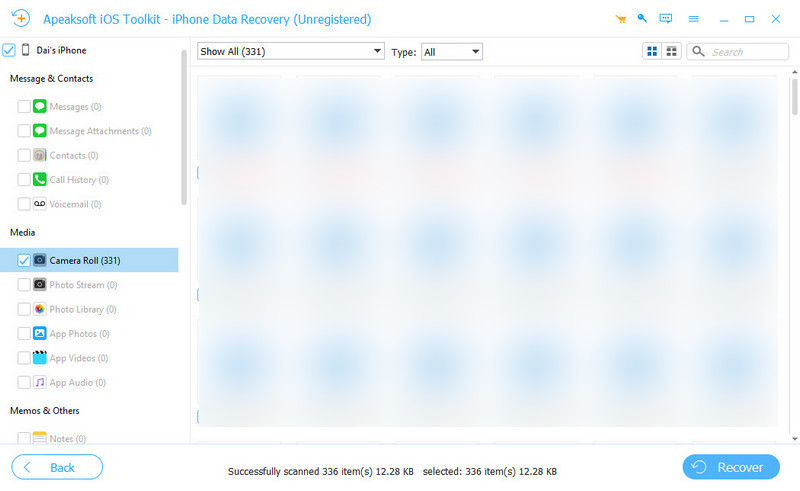Viewport: 800px width, 491px height.
Task: Check the Message Attachments checkbox
Action: tap(23, 131)
